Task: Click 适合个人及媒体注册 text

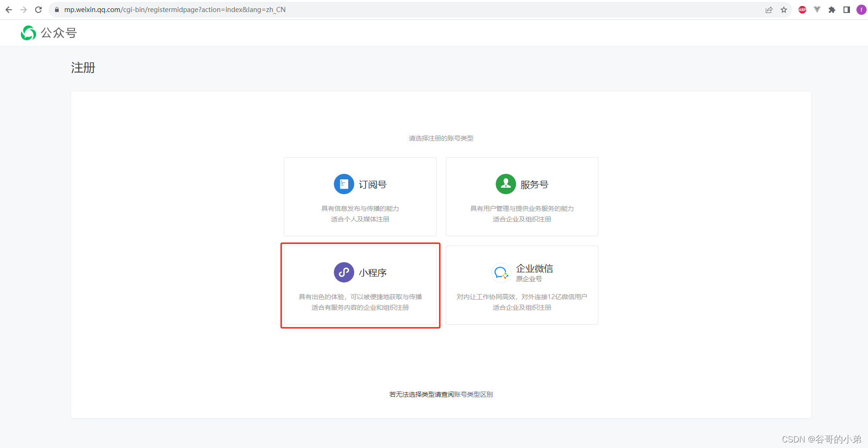Action: tap(360, 219)
